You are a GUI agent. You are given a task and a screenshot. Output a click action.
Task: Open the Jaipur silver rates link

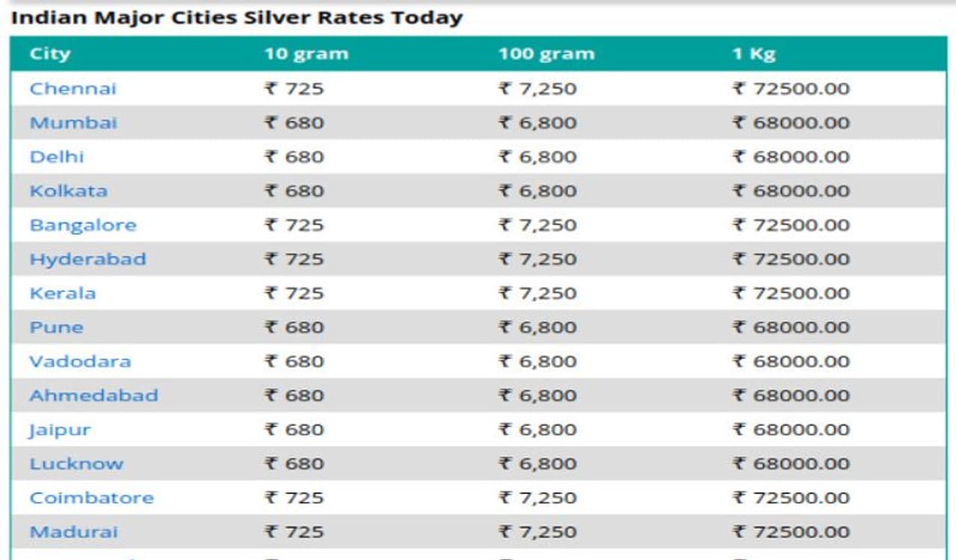[x=60, y=430]
